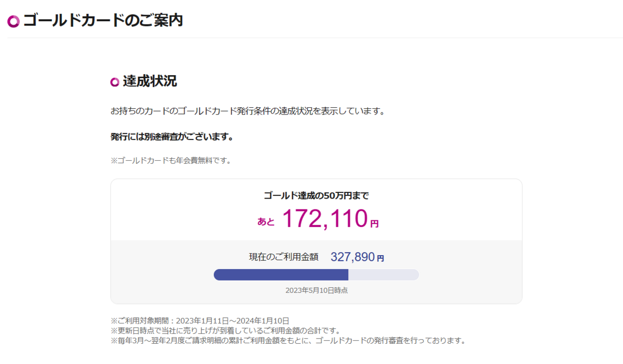The height and width of the screenshot is (364, 623).
Task: Click the ゴールド達成の50万円まで text
Action: [x=316, y=196]
